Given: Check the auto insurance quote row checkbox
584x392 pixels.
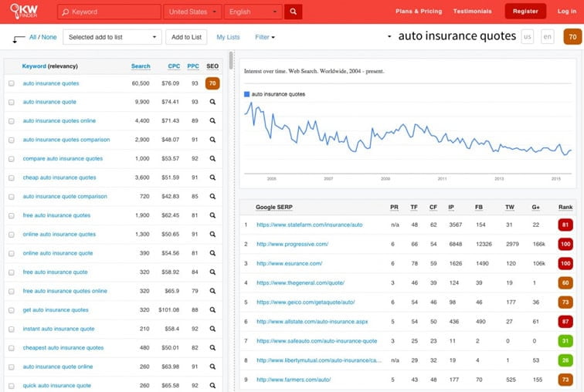Looking at the screenshot, I should [x=12, y=103].
